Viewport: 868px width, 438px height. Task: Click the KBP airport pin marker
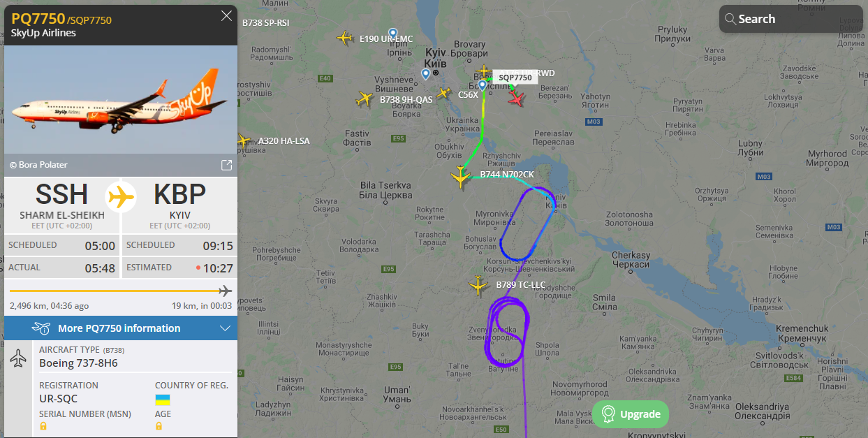pos(482,86)
